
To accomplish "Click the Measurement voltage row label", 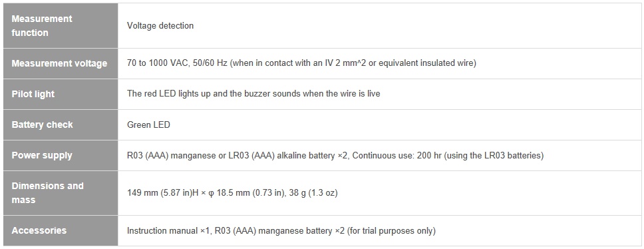I will tap(61, 63).
